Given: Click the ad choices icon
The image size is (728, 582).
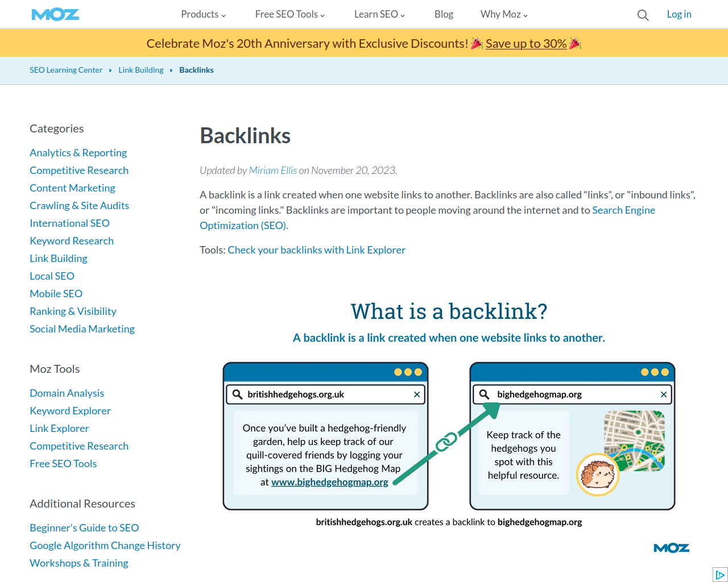Looking at the screenshot, I should [x=720, y=575].
